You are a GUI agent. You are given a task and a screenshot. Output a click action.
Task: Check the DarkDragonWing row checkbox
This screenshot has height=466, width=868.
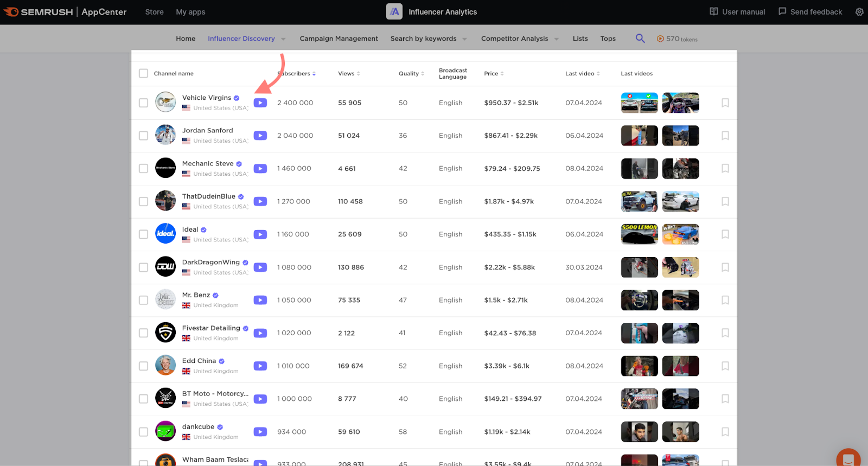click(143, 267)
